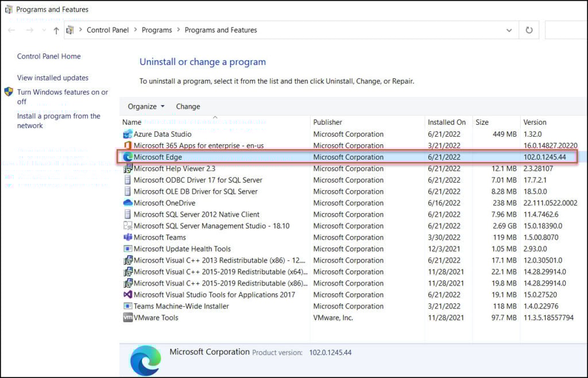Click the SQL Server 2012 Native Client icon
588x378 pixels.
tap(127, 214)
